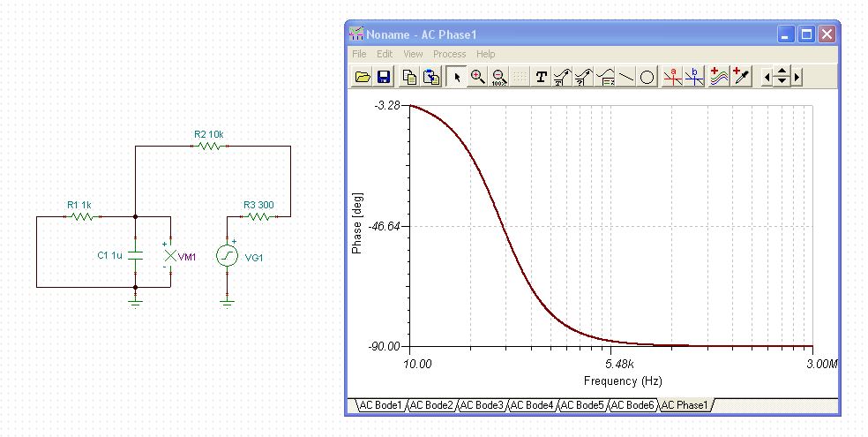Click the Open file folder icon
This screenshot has height=437, width=868.
coord(363,77)
